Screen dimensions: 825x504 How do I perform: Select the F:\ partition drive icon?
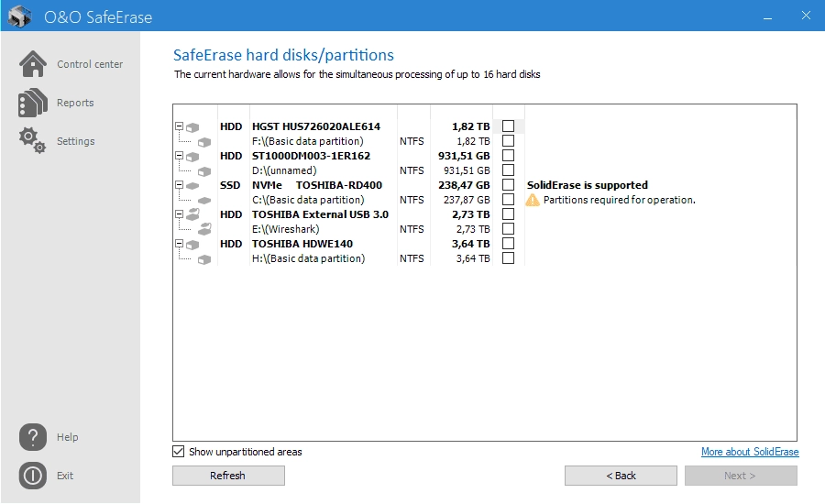[x=204, y=142]
